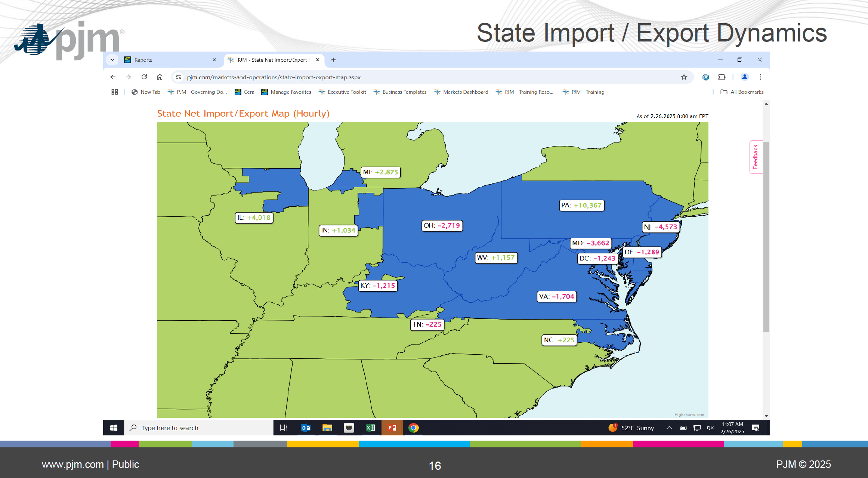868x478 pixels.
Task: Open Outlook from the taskbar
Action: pyautogui.click(x=306, y=428)
